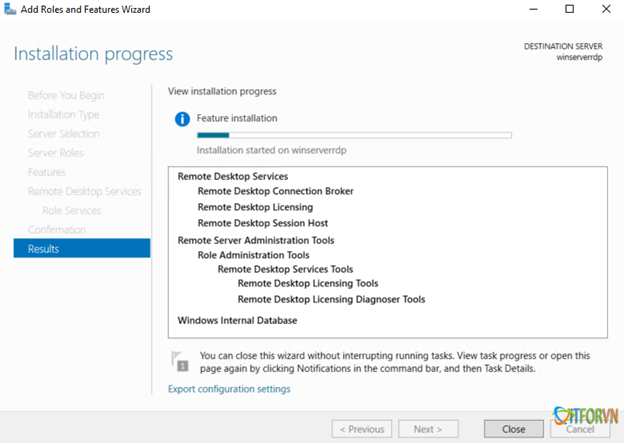Screen dimensions: 624x443
Task: Select Remote Desktop Connection Broker entry
Action: pyautogui.click(x=275, y=191)
